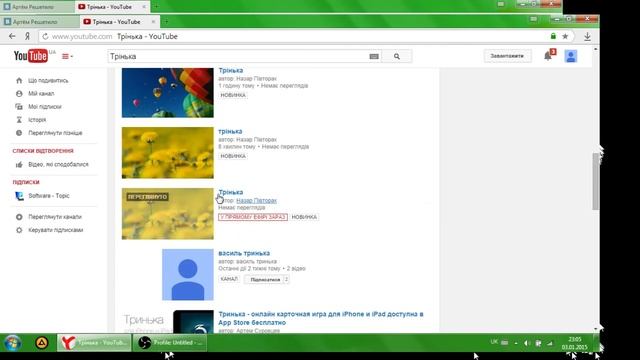Click the YouTube logo

(31, 56)
